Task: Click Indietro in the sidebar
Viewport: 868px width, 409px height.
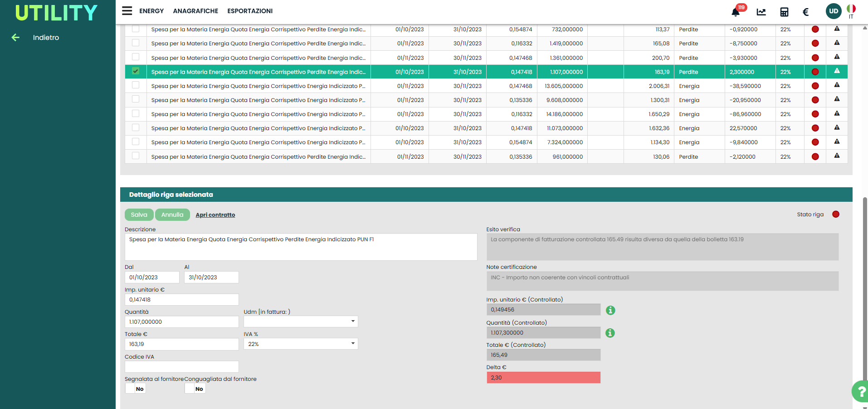Action: pyautogui.click(x=46, y=38)
